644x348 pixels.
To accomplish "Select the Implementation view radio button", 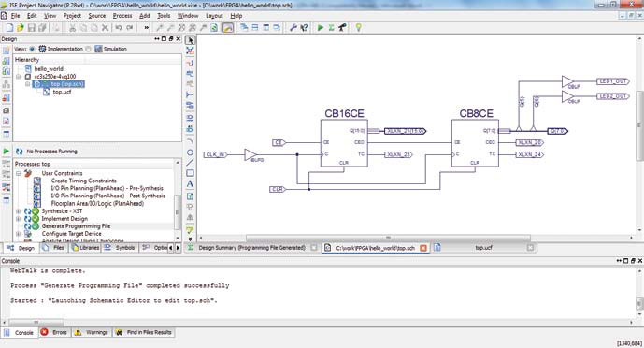I will point(32,49).
